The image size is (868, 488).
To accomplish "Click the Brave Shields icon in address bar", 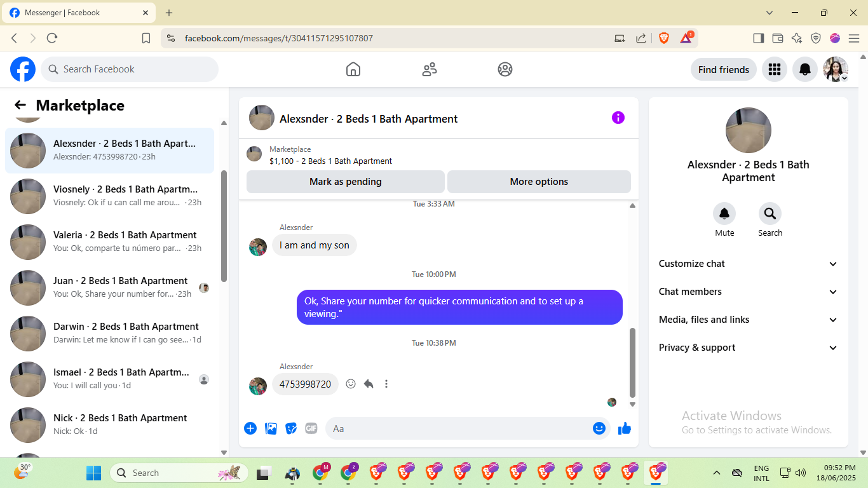I will coord(664,38).
